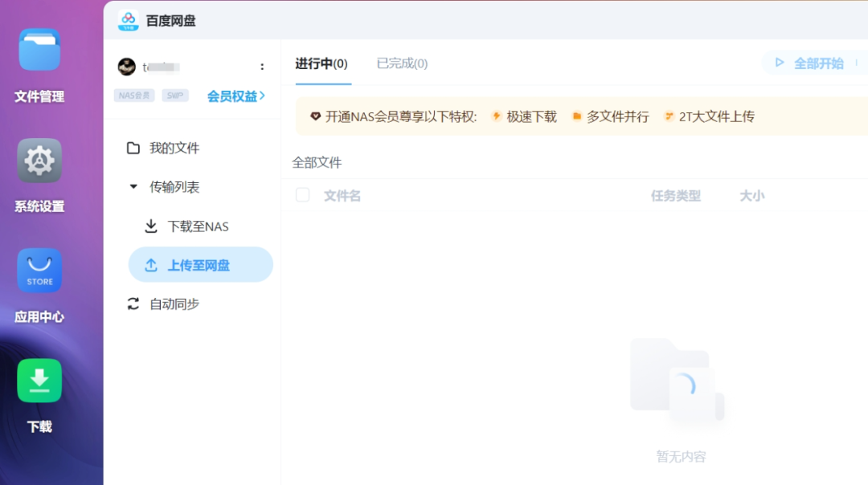Click the lightning icon beside 极速下载
The height and width of the screenshot is (485, 868).
(497, 116)
